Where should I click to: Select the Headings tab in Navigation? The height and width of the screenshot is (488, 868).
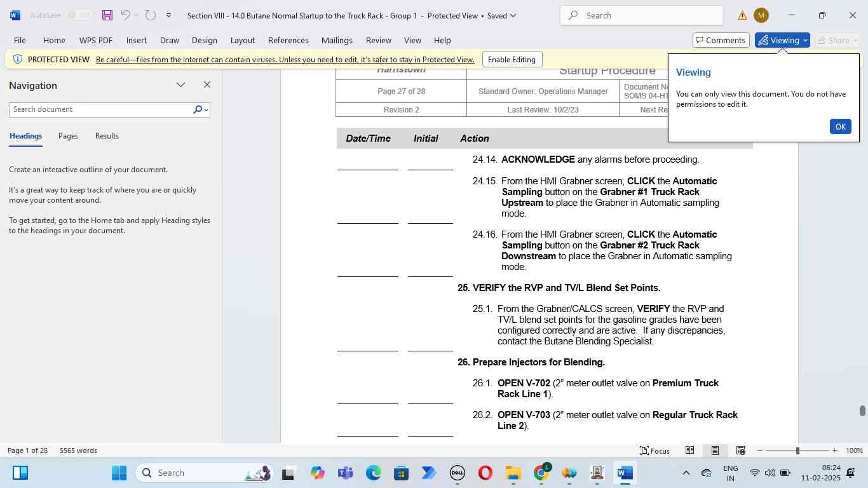25,136
